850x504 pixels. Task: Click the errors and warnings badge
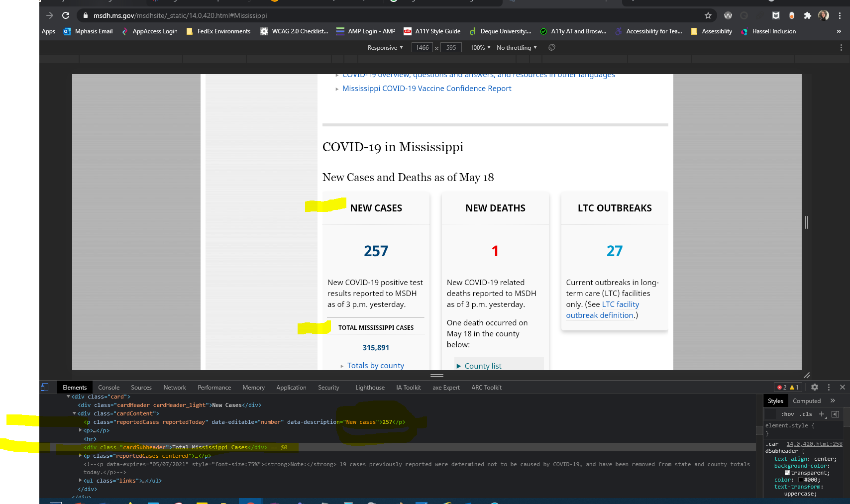tap(788, 387)
